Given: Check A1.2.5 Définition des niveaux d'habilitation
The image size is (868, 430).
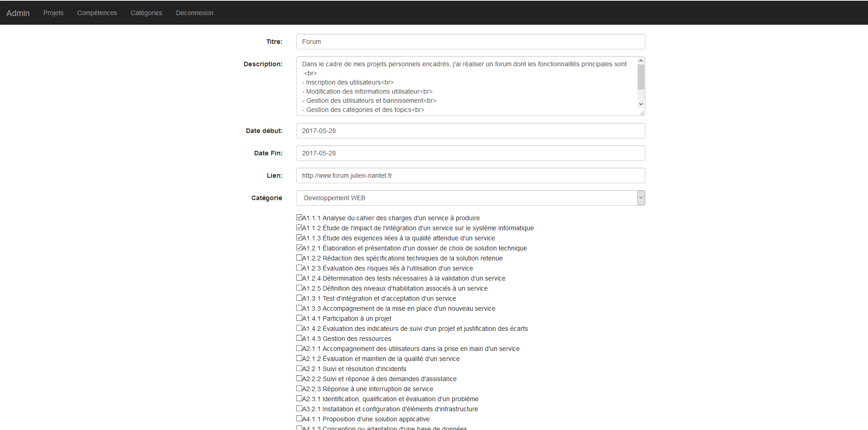Looking at the screenshot, I should [299, 288].
